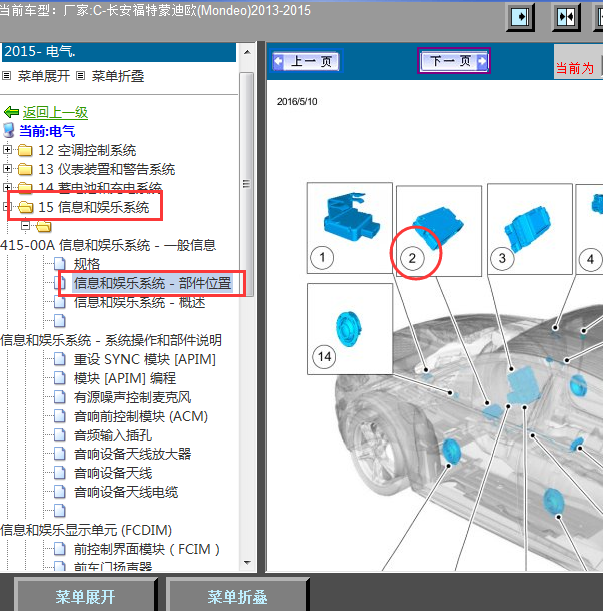This screenshot has width=603, height=611.
Task: Click page icon beside 前控制界面模块
Action: 60,549
